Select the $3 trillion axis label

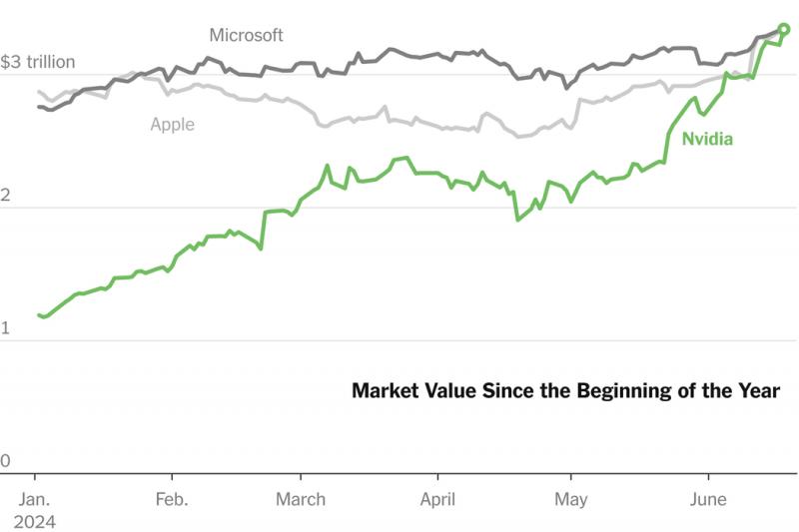pos(38,62)
